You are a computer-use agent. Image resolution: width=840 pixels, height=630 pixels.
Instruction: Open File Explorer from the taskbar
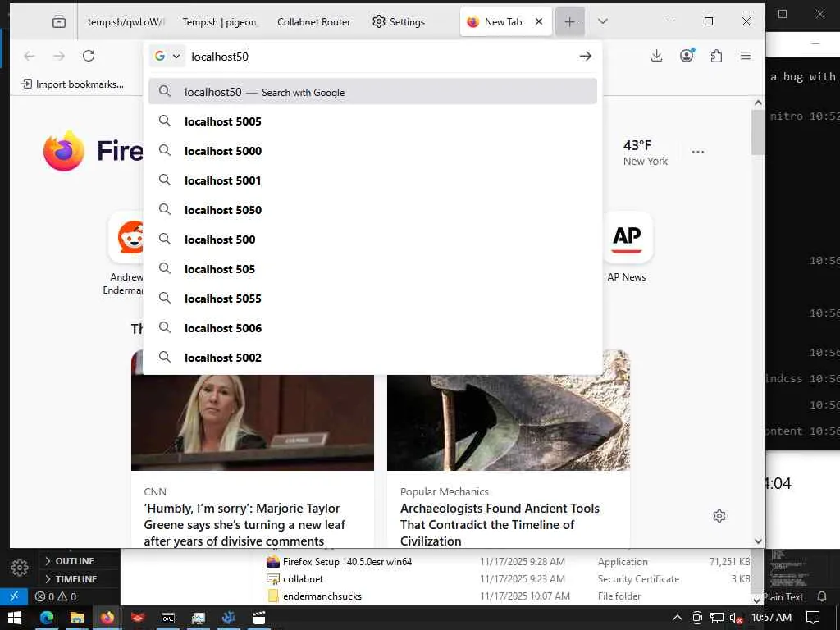(x=77, y=618)
